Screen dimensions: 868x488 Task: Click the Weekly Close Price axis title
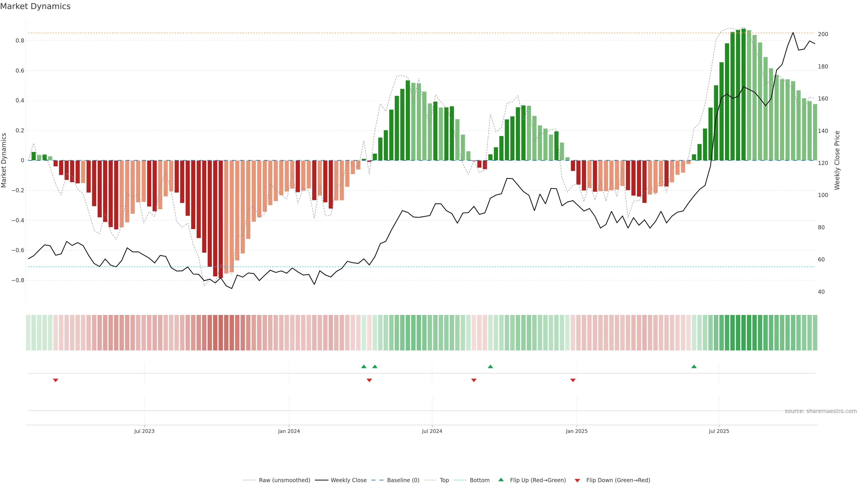click(837, 160)
